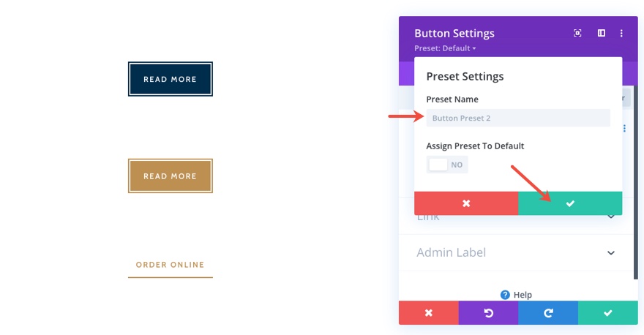Open the Preset: Default dropdown

pyautogui.click(x=446, y=48)
